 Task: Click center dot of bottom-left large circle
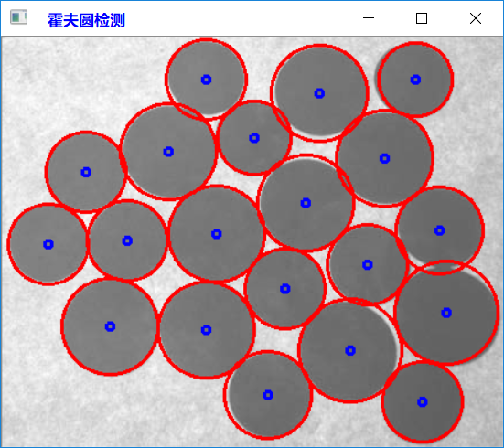[x=110, y=326]
